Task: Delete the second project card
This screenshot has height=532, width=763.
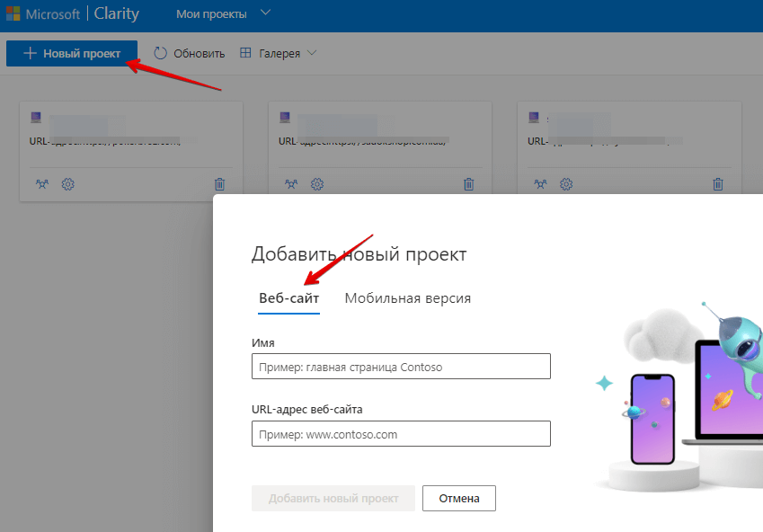Action: pyautogui.click(x=468, y=184)
